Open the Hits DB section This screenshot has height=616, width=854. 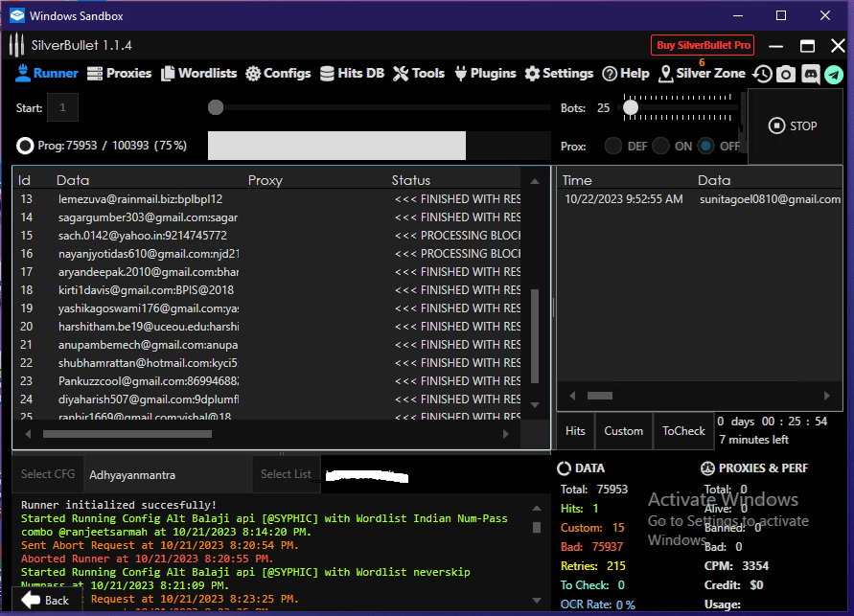[352, 74]
